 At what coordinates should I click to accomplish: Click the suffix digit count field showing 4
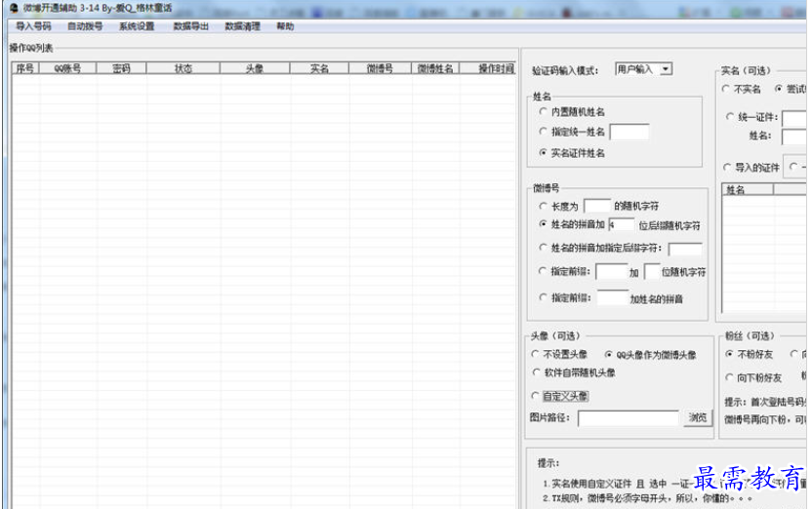coord(621,224)
